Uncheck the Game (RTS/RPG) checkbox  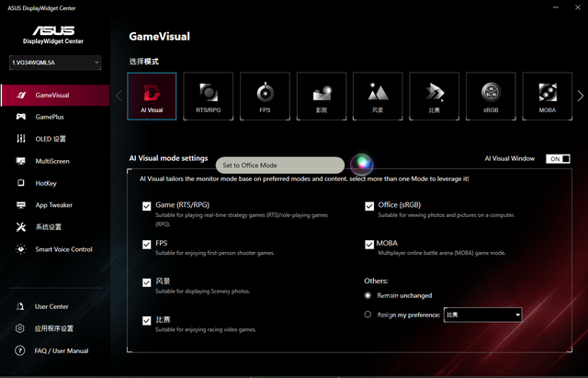point(147,206)
